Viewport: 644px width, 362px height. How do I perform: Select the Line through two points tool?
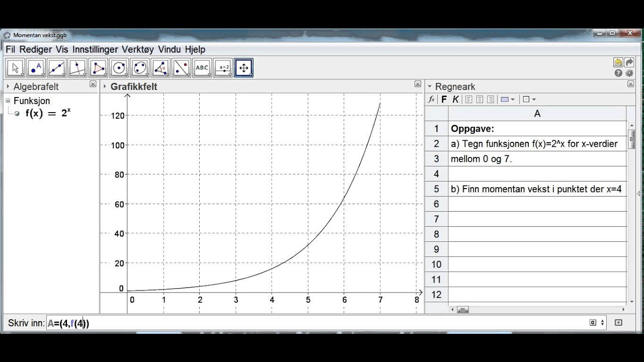57,68
